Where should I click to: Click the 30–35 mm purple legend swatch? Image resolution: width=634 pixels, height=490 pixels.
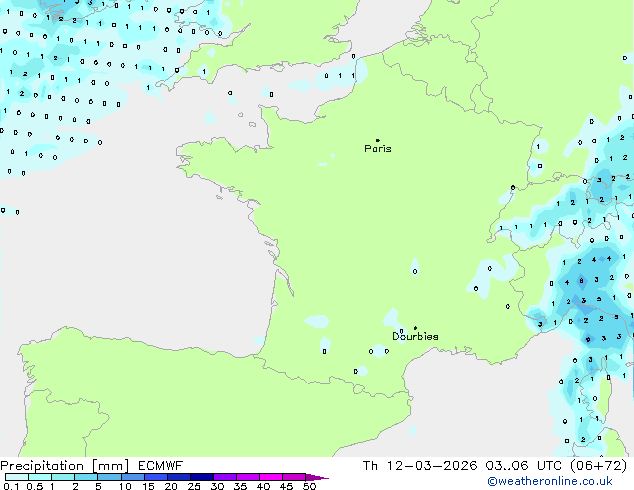pos(225,477)
